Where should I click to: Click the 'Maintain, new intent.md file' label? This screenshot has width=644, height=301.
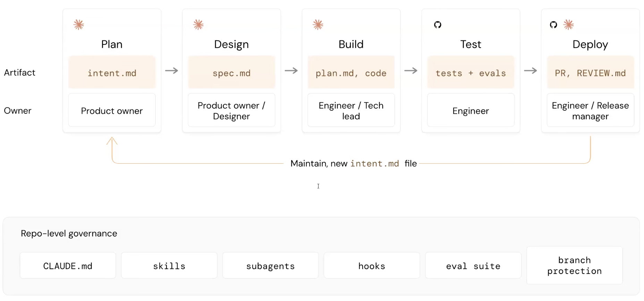tap(354, 163)
